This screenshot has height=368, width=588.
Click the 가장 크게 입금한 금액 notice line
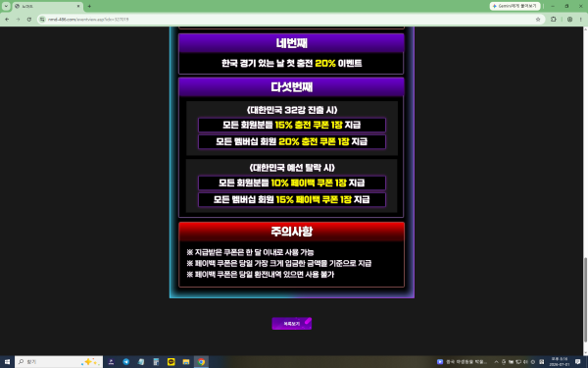(279, 263)
